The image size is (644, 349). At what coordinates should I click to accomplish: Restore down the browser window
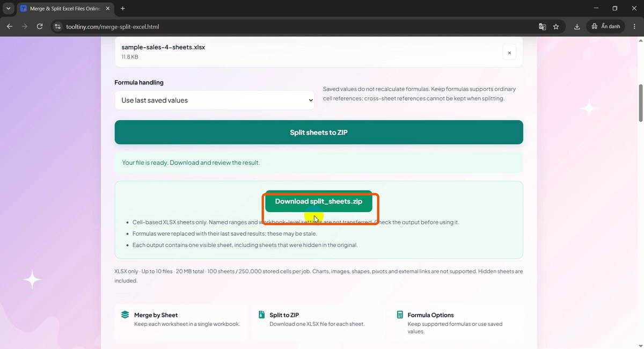615,9
